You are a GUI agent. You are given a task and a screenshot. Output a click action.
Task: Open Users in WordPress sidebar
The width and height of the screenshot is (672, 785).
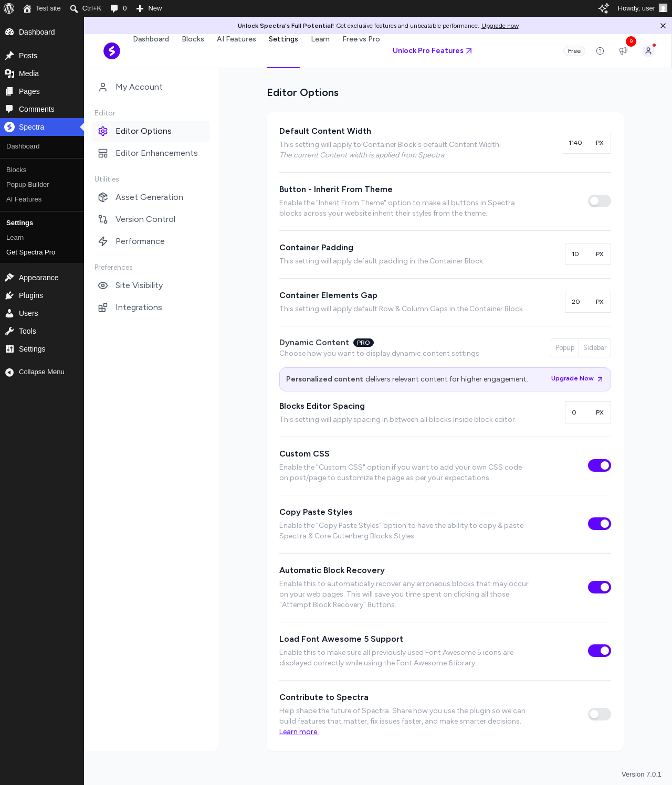click(42, 313)
